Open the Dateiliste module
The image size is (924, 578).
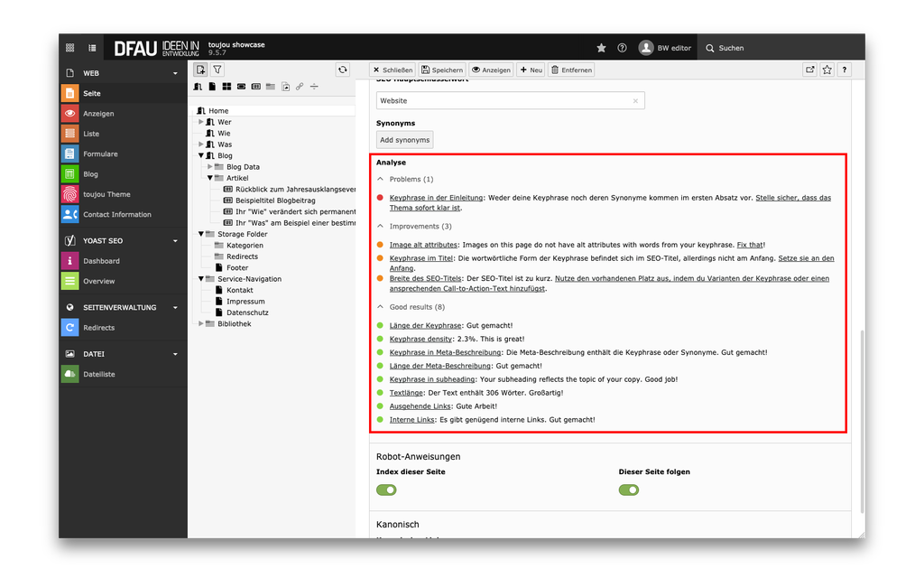click(x=99, y=374)
